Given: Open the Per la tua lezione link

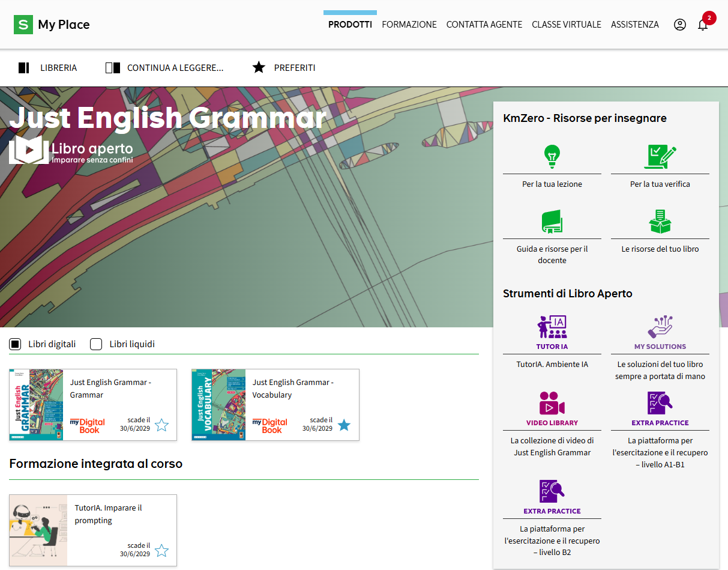Looking at the screenshot, I should 552,184.
